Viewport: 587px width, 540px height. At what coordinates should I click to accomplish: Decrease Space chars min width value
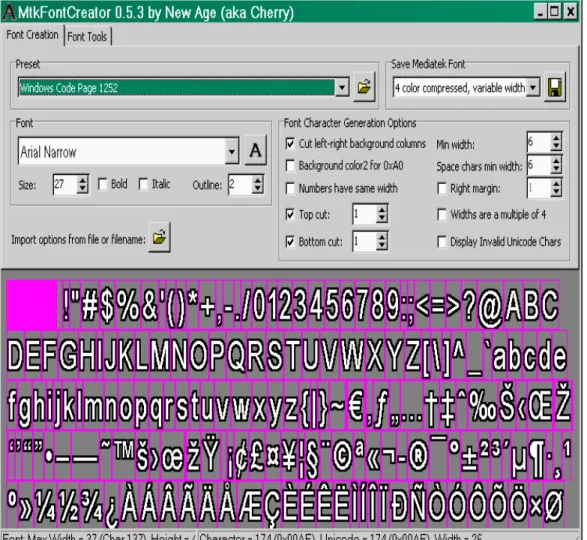click(x=556, y=169)
